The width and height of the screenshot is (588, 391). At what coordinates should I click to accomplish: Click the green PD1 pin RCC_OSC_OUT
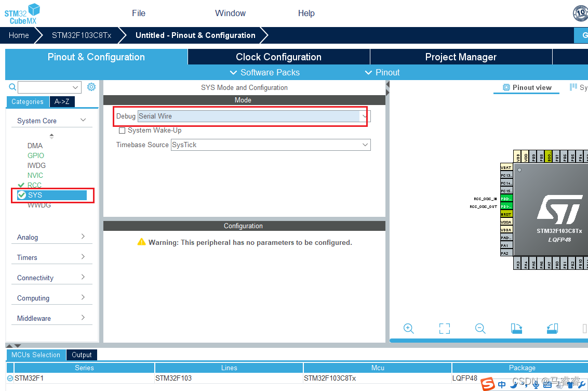[x=506, y=207]
